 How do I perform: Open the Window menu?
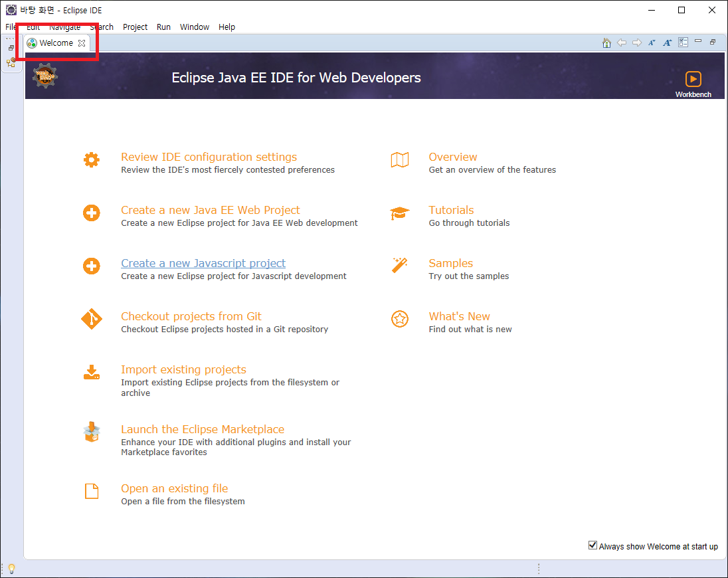pyautogui.click(x=195, y=27)
